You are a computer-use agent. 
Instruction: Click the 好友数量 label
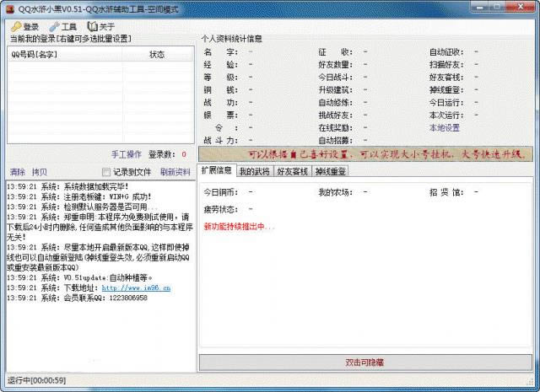[x=336, y=65]
